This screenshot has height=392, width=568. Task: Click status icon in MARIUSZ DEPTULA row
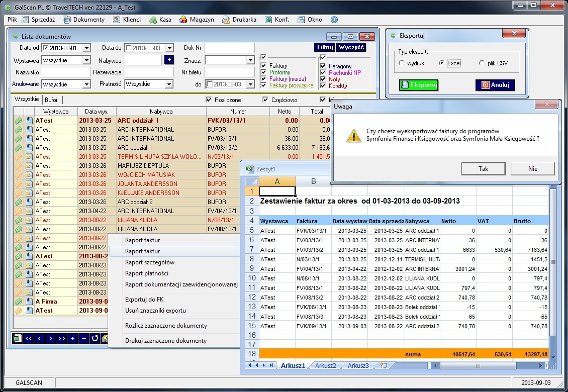click(x=19, y=165)
